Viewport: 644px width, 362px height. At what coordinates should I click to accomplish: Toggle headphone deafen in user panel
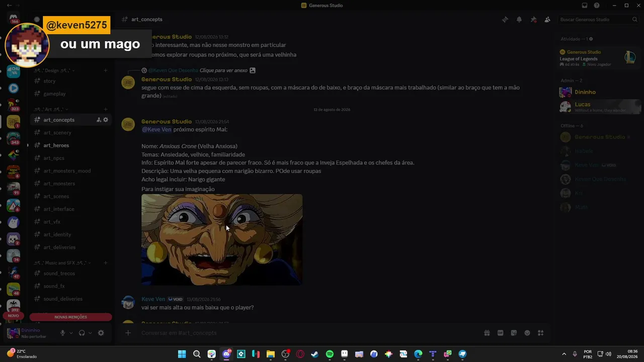coord(82,333)
